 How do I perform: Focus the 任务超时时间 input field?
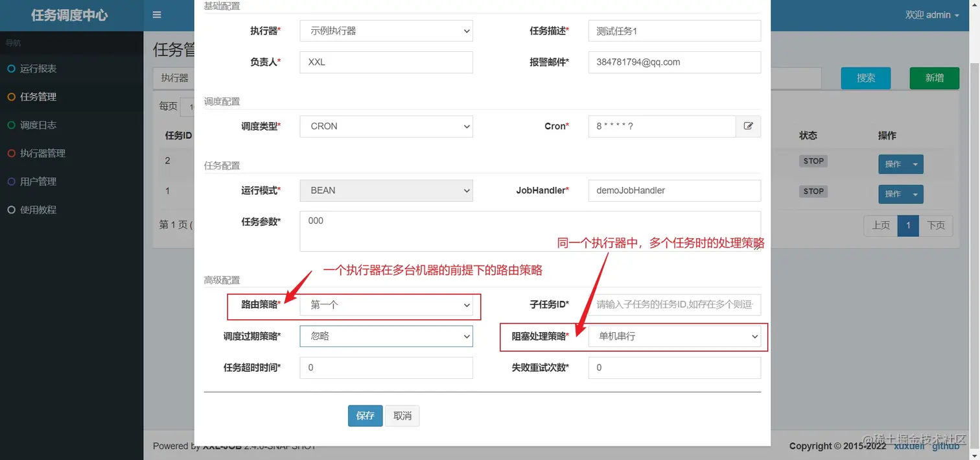386,368
